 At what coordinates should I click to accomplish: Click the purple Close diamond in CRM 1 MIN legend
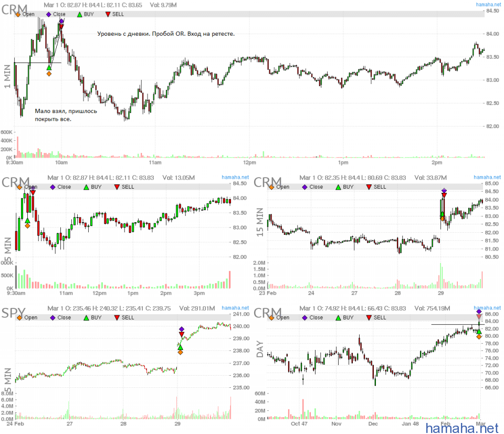pyautogui.click(x=48, y=15)
